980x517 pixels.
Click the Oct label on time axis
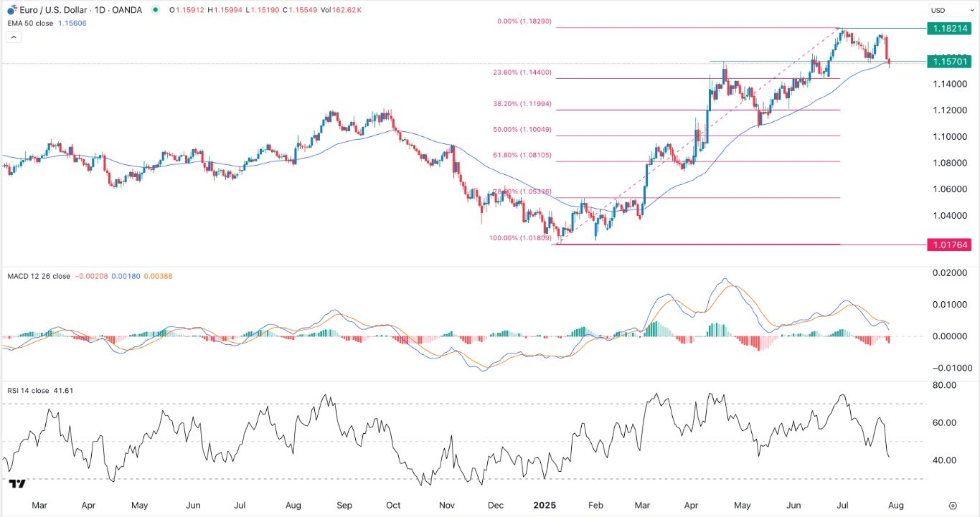tap(392, 505)
